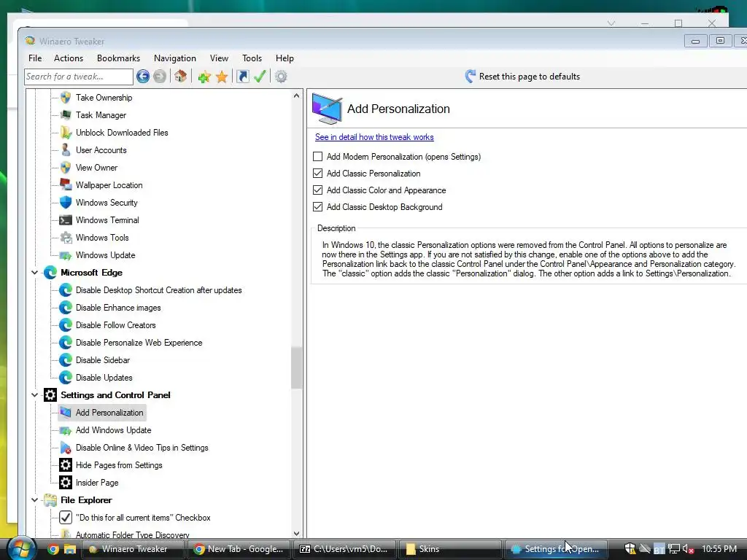The height and width of the screenshot is (560, 747).
Task: Select the Add Personalization tree item
Action: 109,413
